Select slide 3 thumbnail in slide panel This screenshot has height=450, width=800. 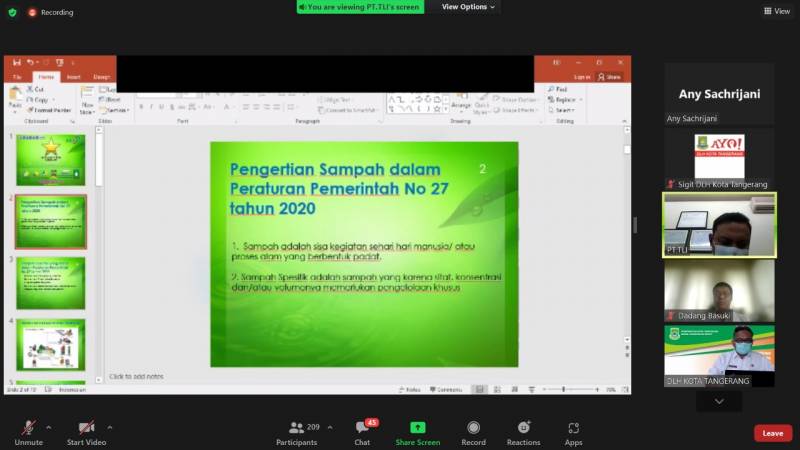51,282
